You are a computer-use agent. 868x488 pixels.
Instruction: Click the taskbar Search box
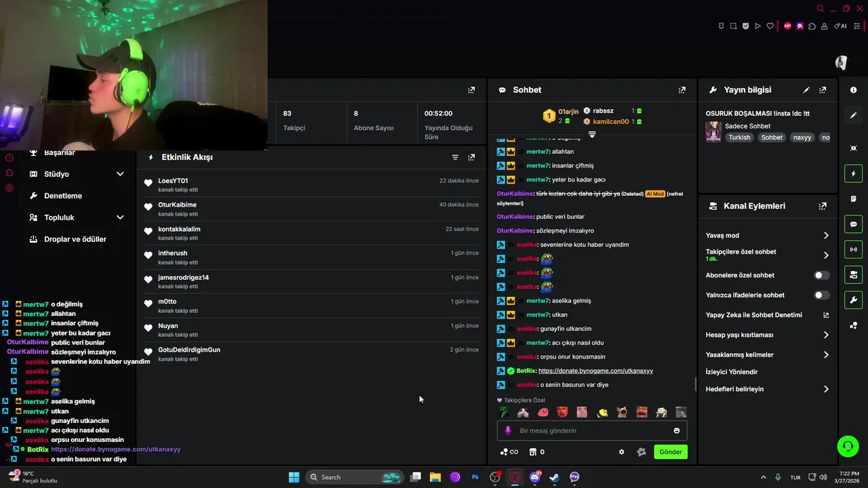[x=353, y=477]
